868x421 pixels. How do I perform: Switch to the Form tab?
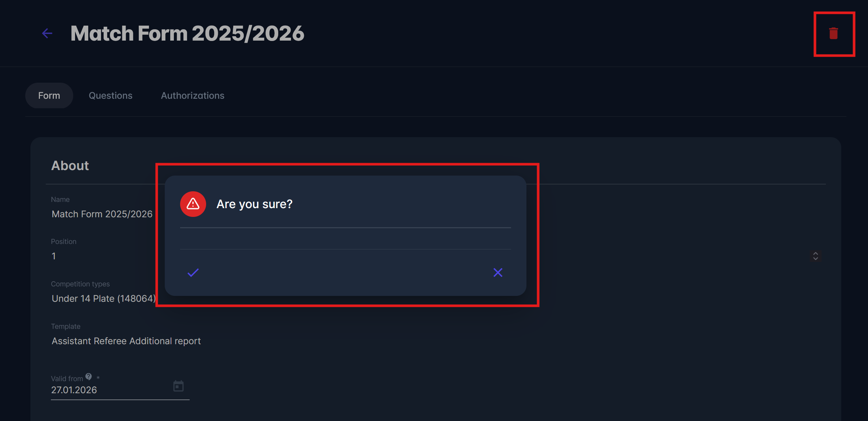tap(49, 95)
